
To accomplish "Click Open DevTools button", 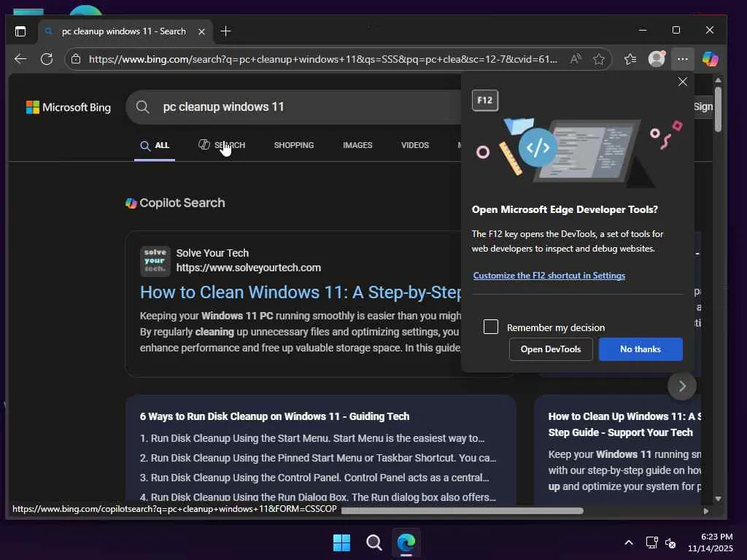I will coord(551,349).
